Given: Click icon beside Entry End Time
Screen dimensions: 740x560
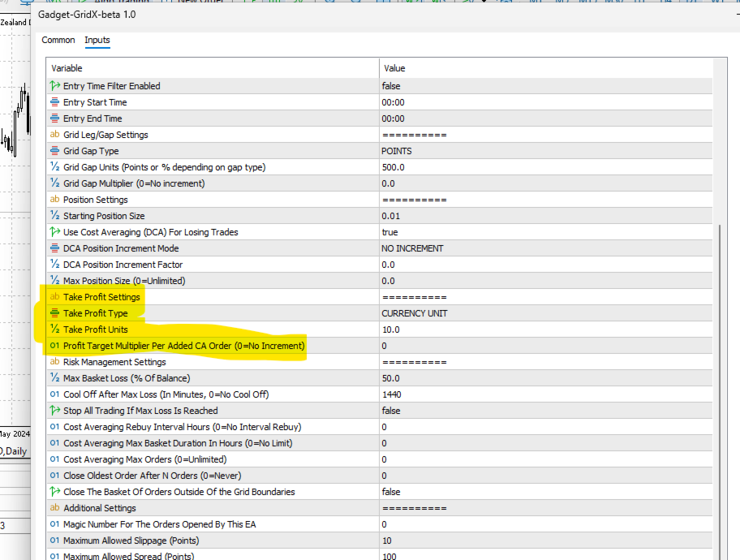Looking at the screenshot, I should (x=54, y=118).
